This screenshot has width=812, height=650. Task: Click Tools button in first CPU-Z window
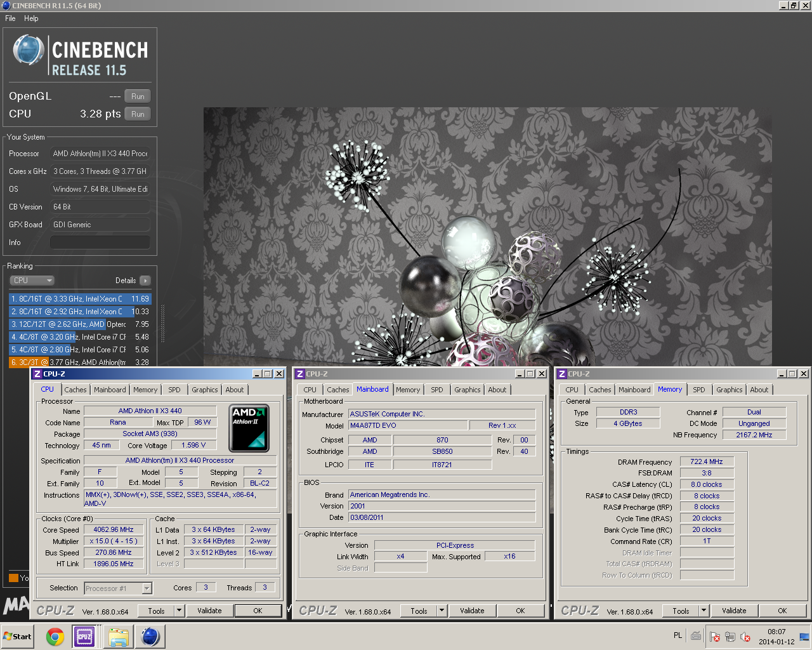click(x=156, y=611)
